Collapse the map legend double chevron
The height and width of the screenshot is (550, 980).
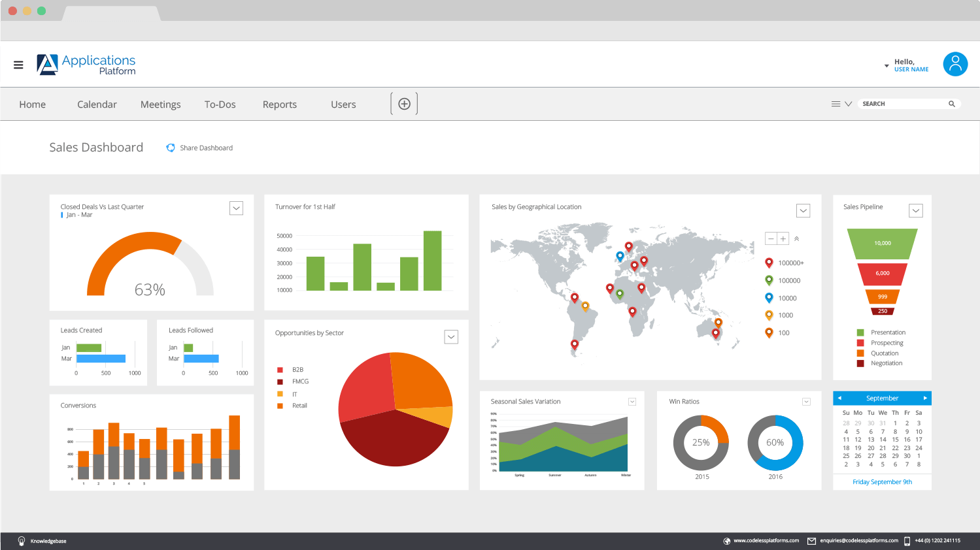797,239
